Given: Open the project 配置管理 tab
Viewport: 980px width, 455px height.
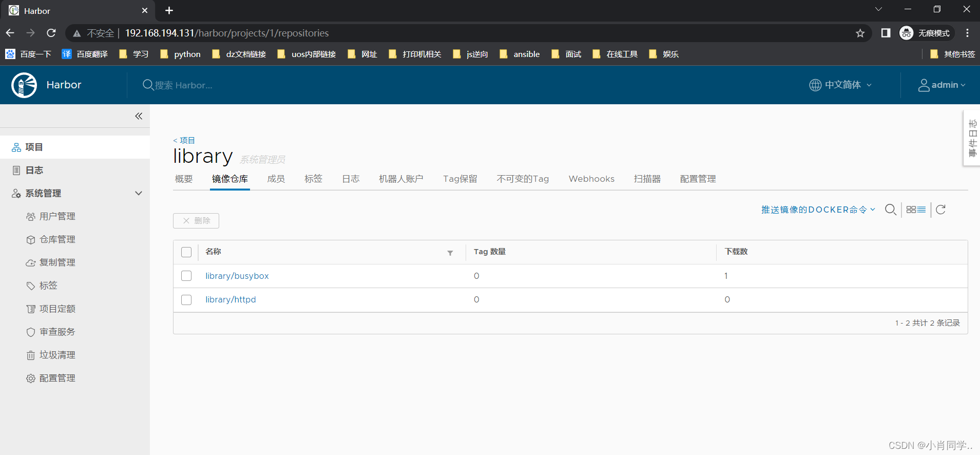Looking at the screenshot, I should tap(698, 179).
